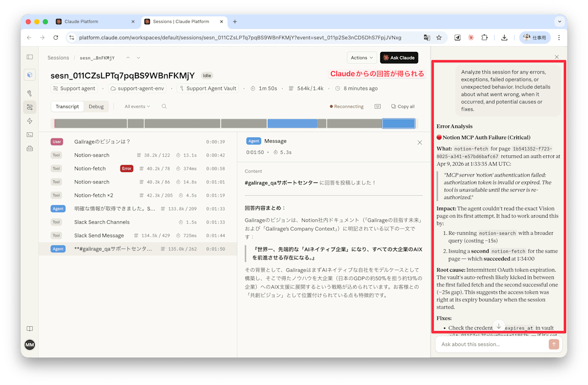Focus the Ask about this session input
The width and height of the screenshot is (588, 385).
tap(493, 344)
